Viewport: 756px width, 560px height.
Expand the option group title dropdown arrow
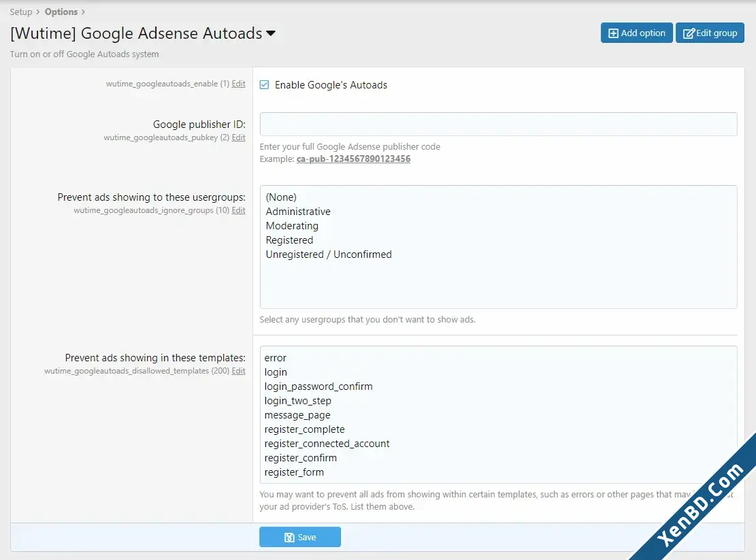(271, 33)
